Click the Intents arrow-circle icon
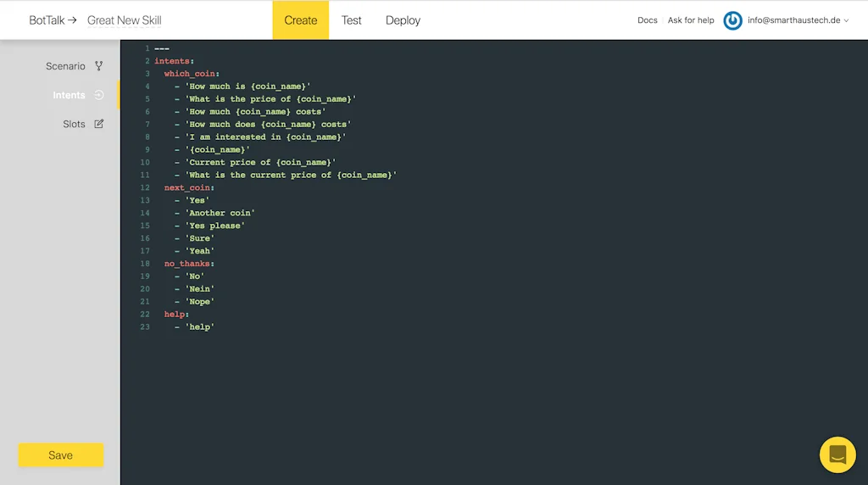The width and height of the screenshot is (868, 485). tap(99, 95)
